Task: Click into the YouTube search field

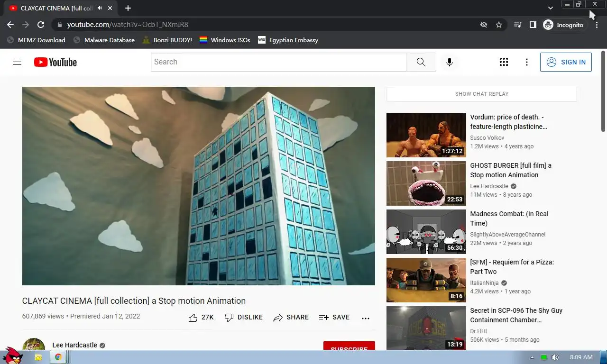Action: pyautogui.click(x=279, y=62)
